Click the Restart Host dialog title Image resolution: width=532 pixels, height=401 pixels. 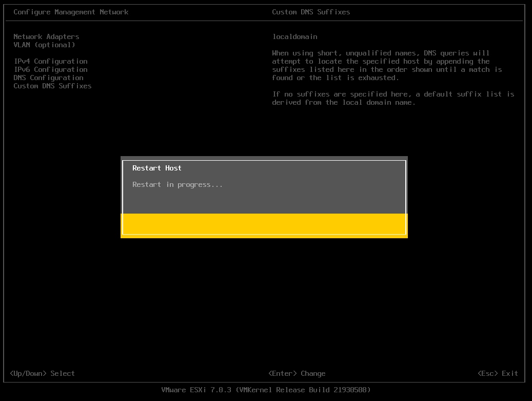tap(157, 168)
